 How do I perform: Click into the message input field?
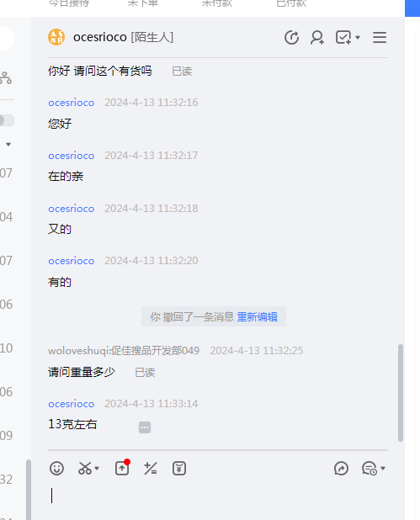(x=218, y=496)
